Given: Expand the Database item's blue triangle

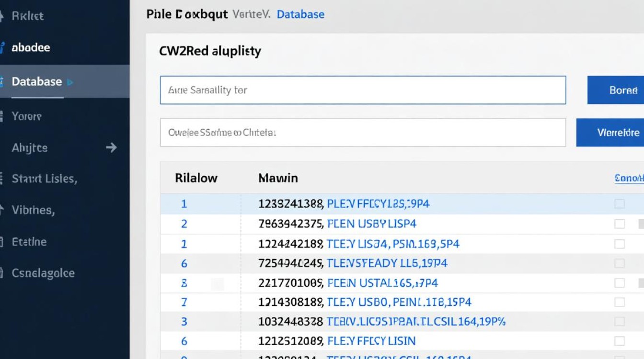Looking at the screenshot, I should [70, 82].
